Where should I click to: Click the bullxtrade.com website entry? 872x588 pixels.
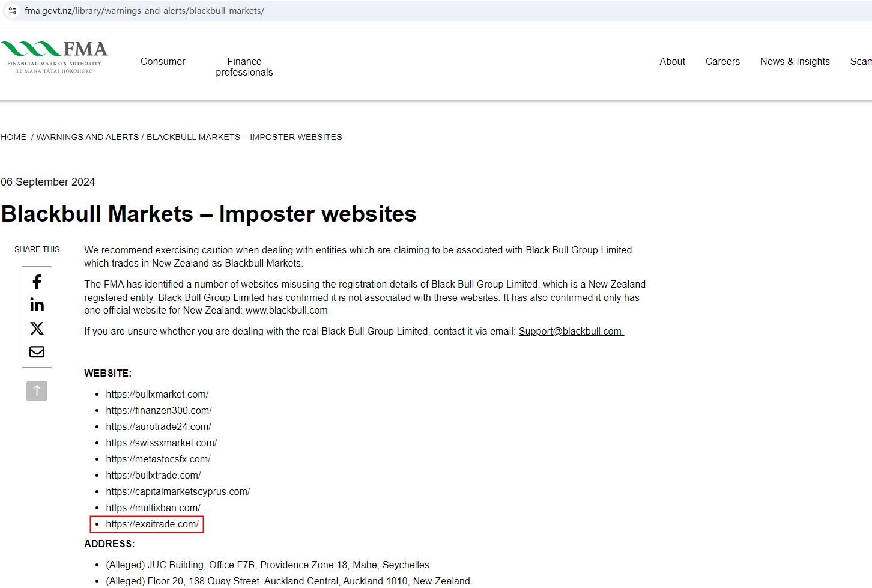[154, 475]
